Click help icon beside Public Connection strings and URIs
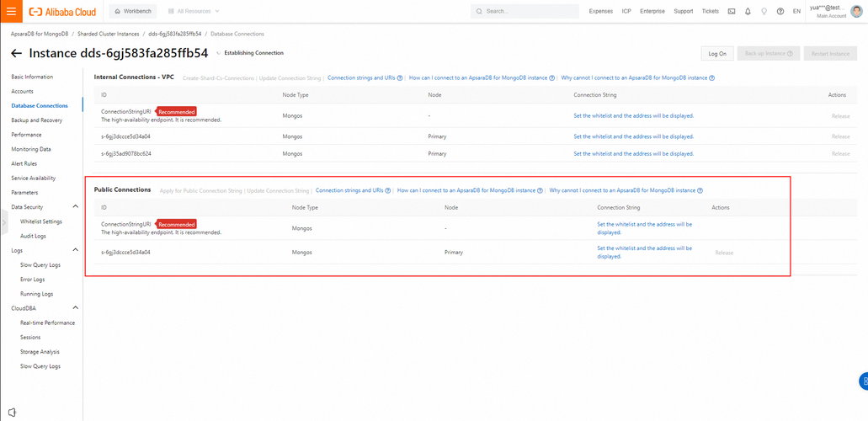This screenshot has width=868, height=421. (x=388, y=190)
